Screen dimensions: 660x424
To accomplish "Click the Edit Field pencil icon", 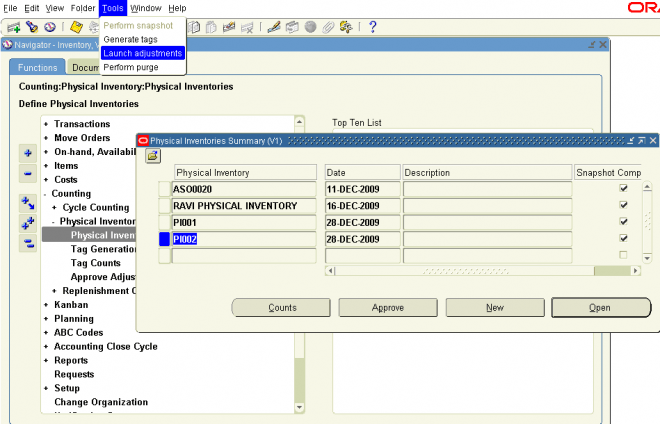I will pyautogui.click(x=274, y=27).
